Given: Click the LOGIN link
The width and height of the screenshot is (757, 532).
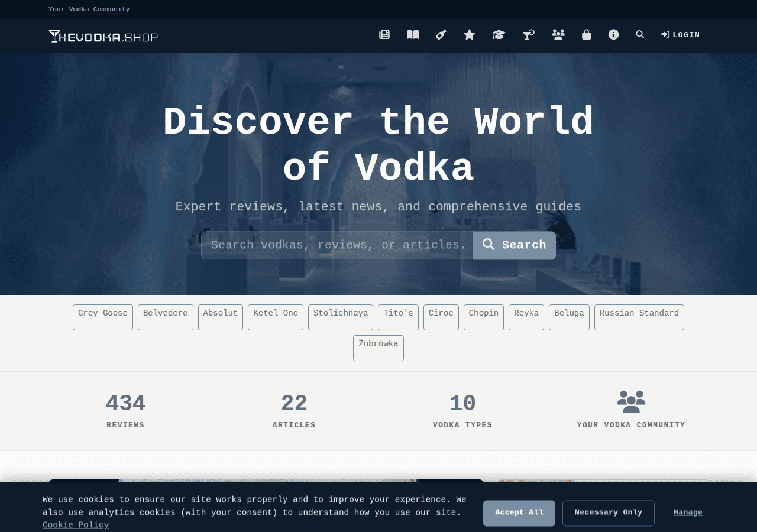Looking at the screenshot, I should 681,35.
